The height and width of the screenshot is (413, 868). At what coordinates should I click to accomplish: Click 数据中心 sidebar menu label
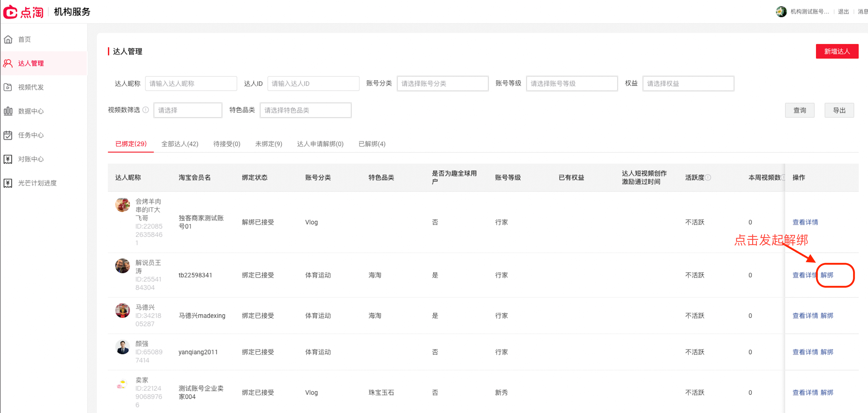click(x=31, y=112)
